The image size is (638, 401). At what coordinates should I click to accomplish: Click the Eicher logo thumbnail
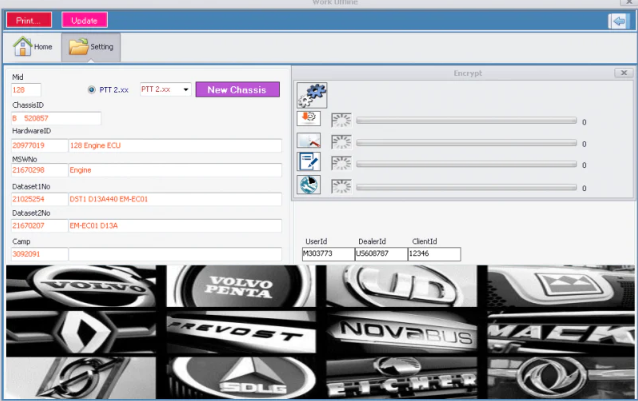click(401, 378)
